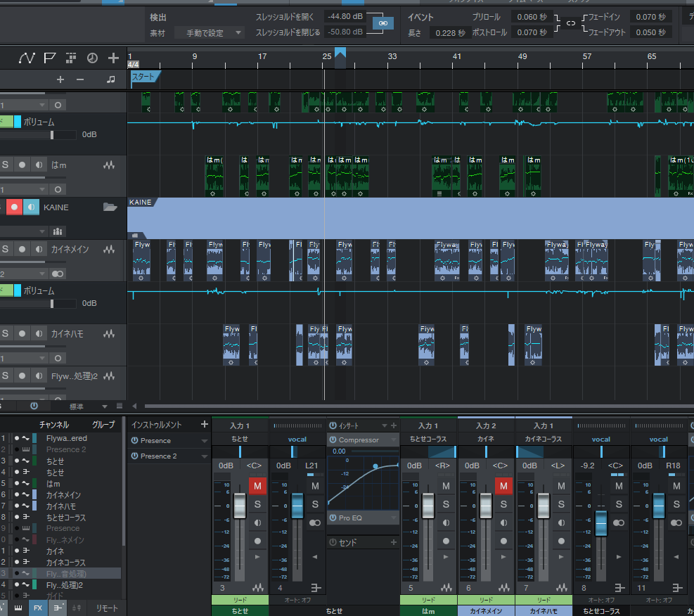Show instrument channels via keyboard icon

(18, 608)
